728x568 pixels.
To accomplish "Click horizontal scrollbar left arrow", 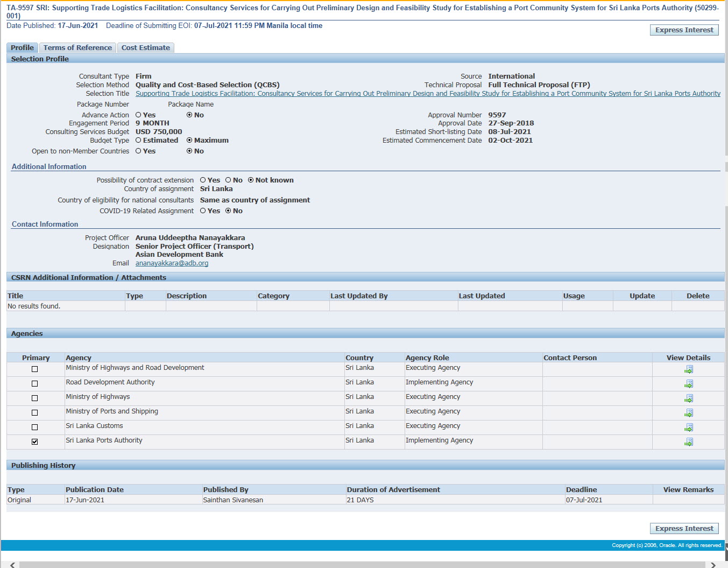I will [12, 565].
